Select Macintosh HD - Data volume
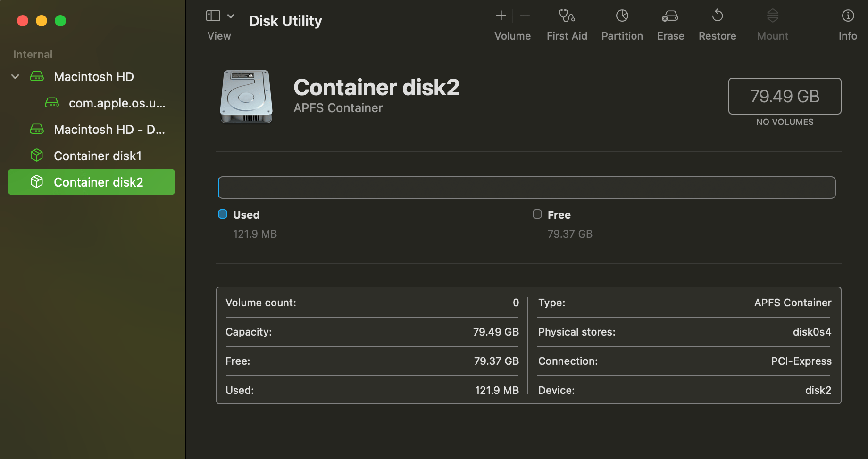 109,129
